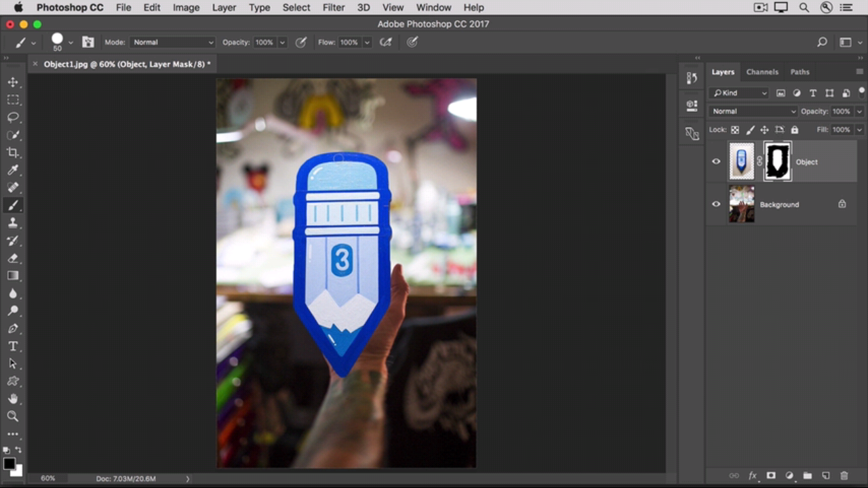Select the Eraser tool
This screenshot has width=868, height=488.
coord(13,258)
